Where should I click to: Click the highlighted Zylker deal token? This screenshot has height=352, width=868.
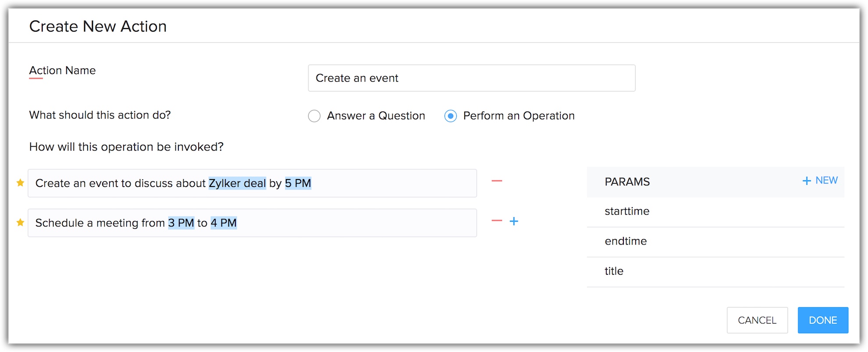tap(237, 183)
